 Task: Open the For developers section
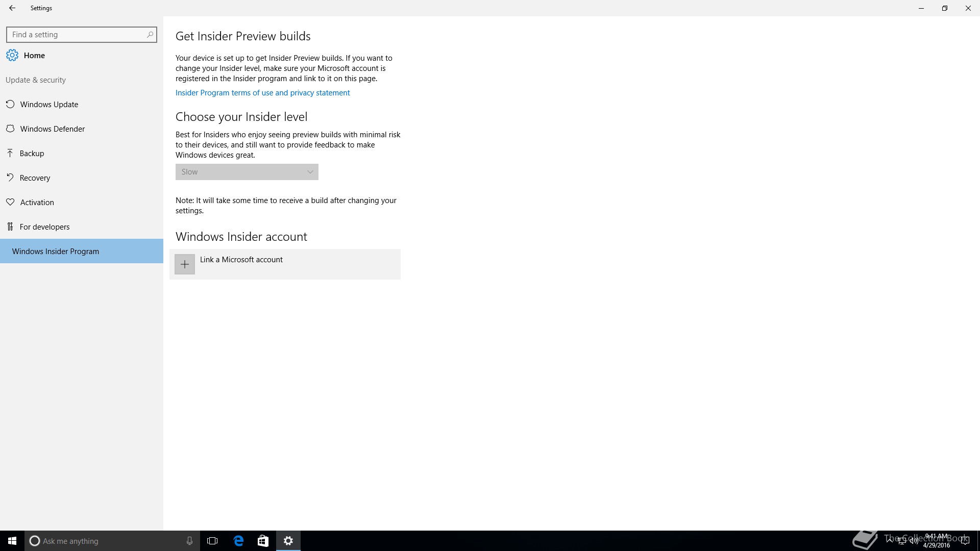(x=82, y=227)
